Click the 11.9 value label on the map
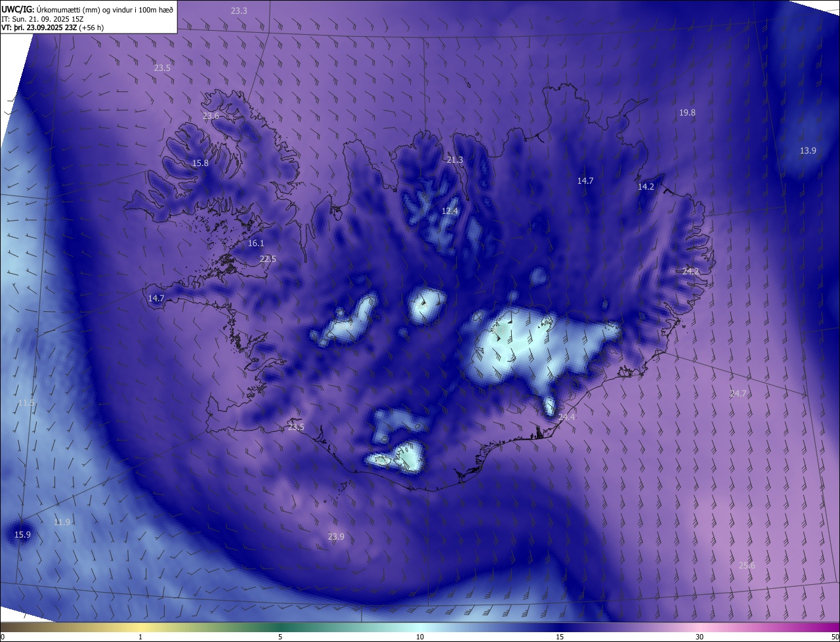The height and width of the screenshot is (642, 840). (x=62, y=523)
